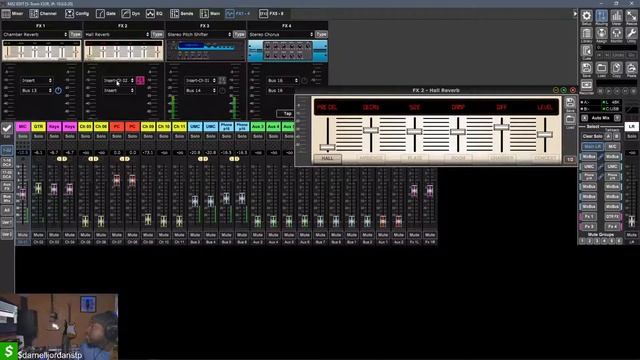Switch to the Dyn tab

click(131, 13)
